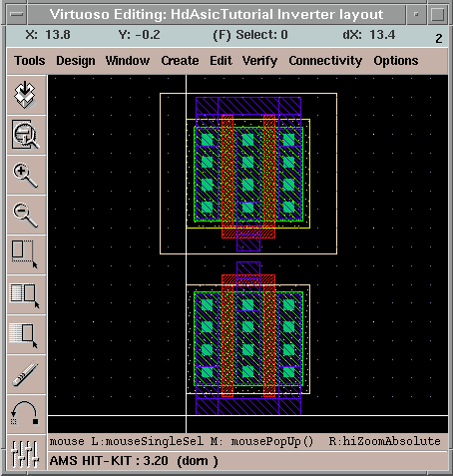This screenshot has width=453, height=476.
Task: Click the Rotate/Undo arc icon
Action: [26, 415]
